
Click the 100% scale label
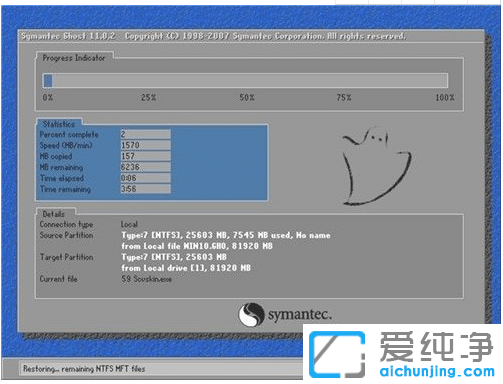click(445, 98)
